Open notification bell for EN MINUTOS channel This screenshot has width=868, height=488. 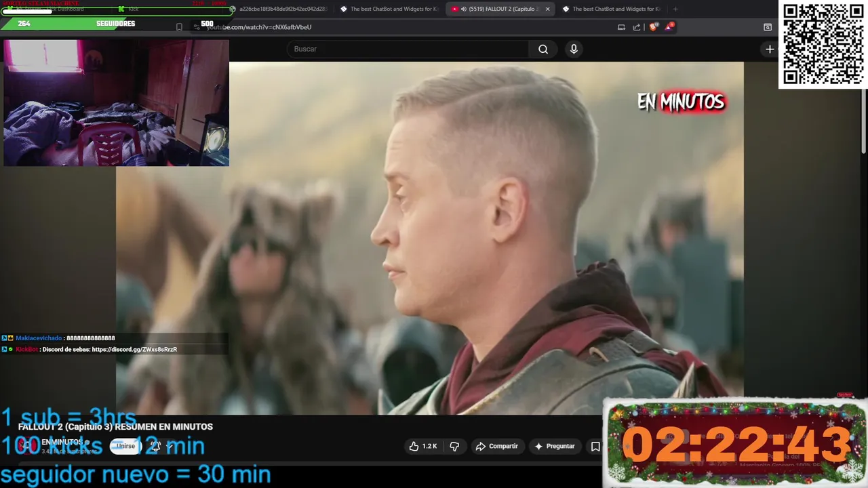point(155,446)
